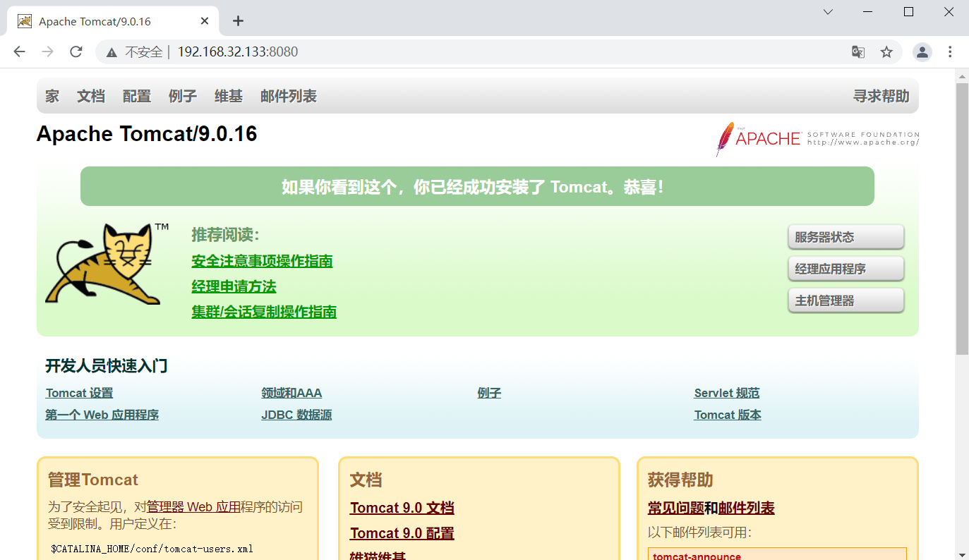This screenshot has height=560, width=969.
Task: Click the Tomcat favicon on the tab
Action: tap(25, 21)
